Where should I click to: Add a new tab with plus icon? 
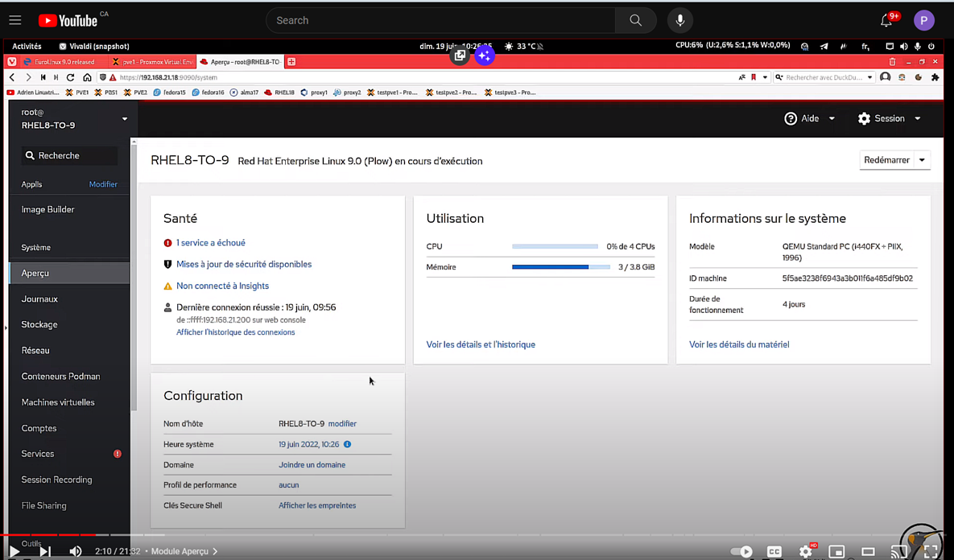coord(291,61)
